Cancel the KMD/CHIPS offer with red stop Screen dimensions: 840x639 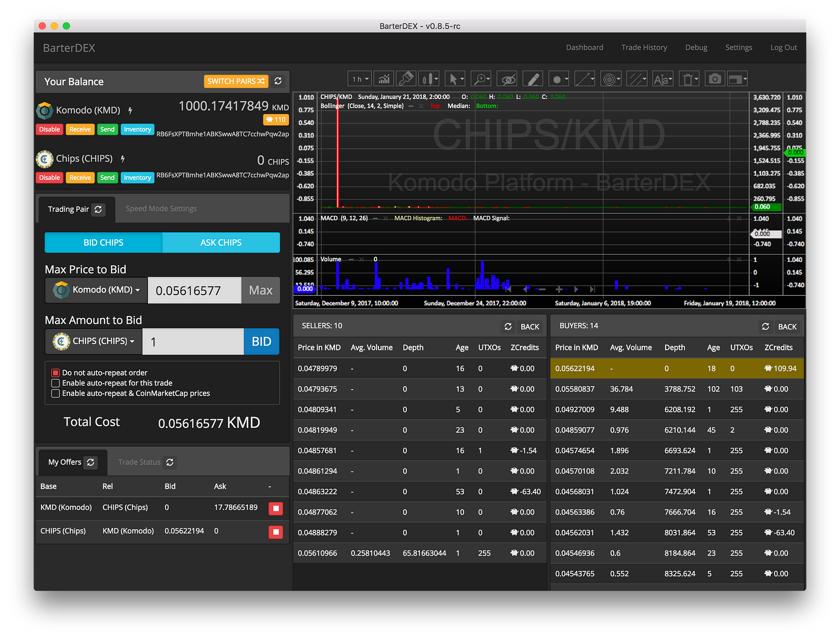[276, 508]
